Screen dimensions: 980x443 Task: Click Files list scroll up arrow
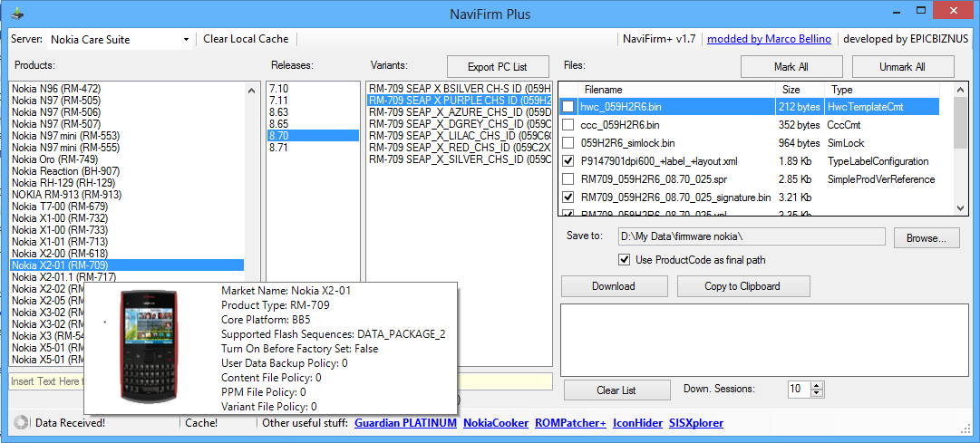pos(961,90)
